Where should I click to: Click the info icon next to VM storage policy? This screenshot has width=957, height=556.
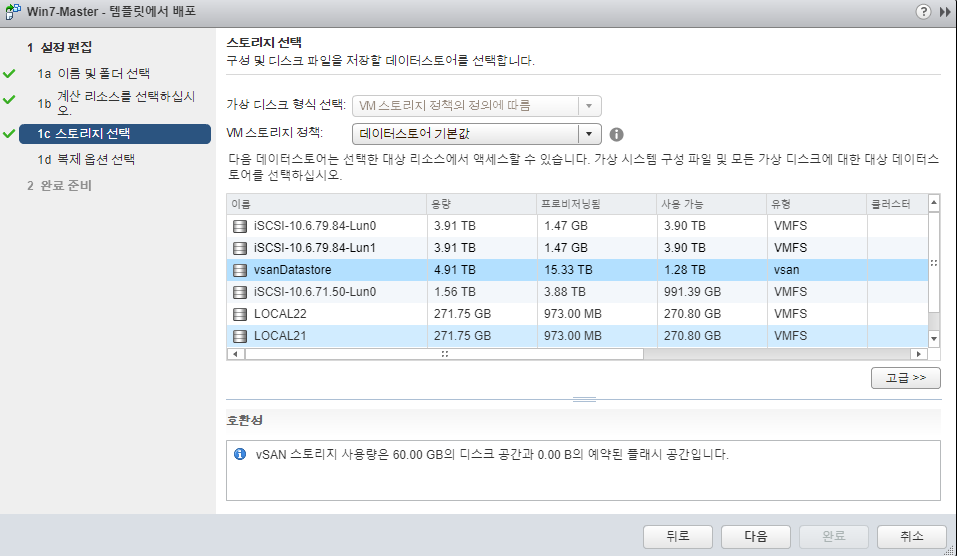[x=616, y=134]
